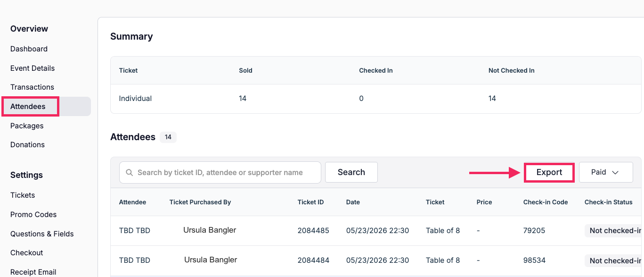644x277 pixels.
Task: Click check-in code 79205
Action: [x=534, y=231]
